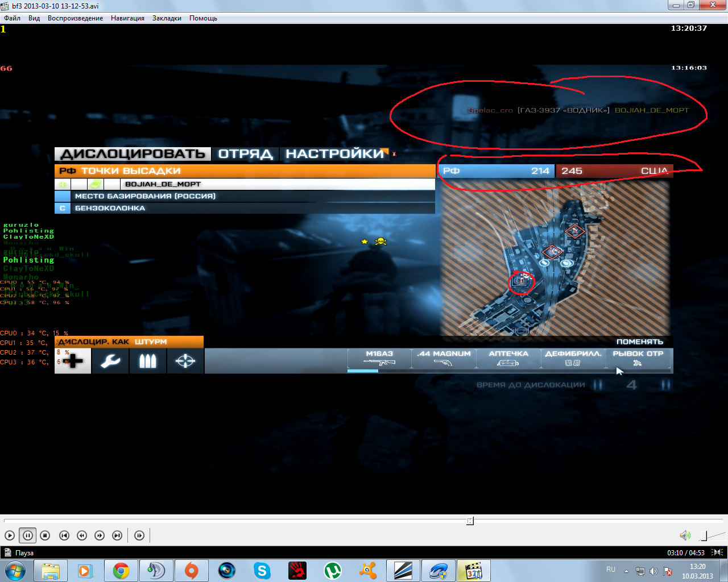Select the support ammo class icon
The image size is (728, 582).
point(148,361)
